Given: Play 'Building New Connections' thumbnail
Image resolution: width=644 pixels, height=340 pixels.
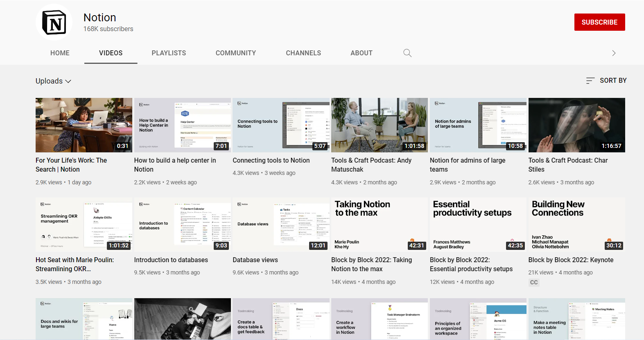Looking at the screenshot, I should [577, 224].
